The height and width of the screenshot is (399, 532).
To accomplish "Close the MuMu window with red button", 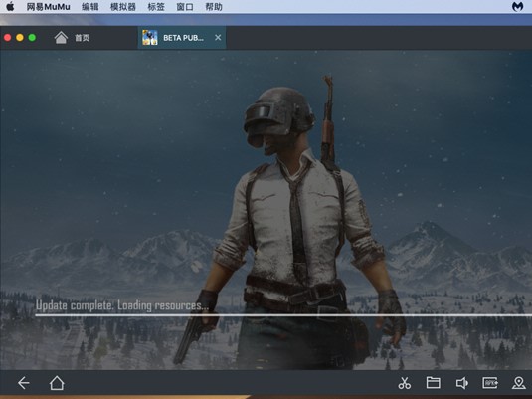I will (8, 38).
